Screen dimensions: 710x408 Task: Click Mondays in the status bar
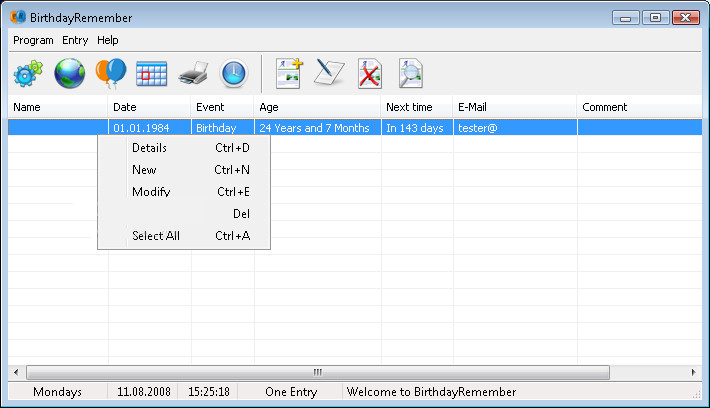point(58,392)
